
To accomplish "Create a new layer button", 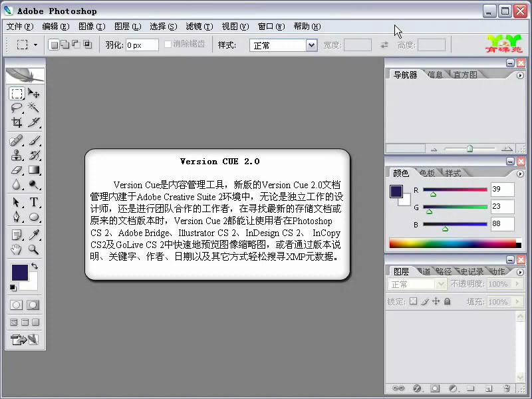I will click(489, 388).
